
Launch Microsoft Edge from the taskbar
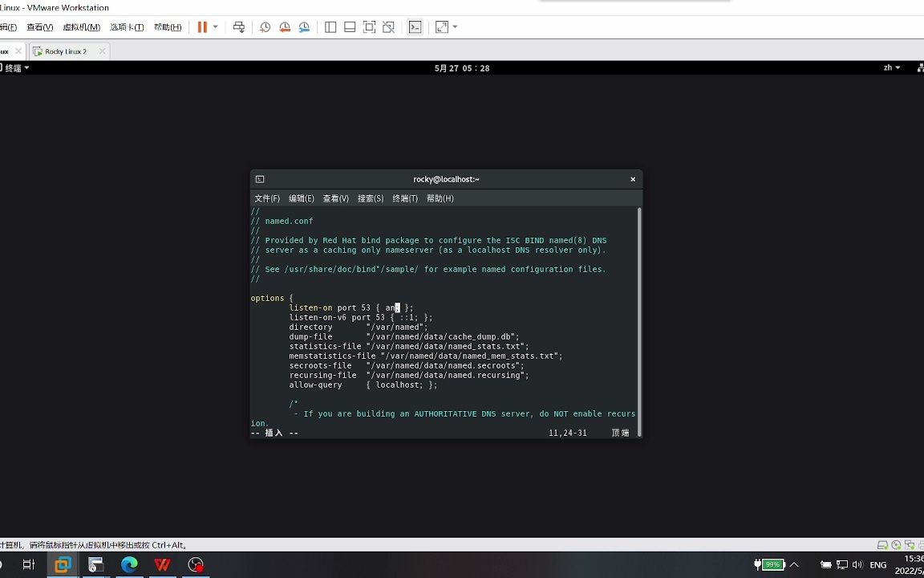pos(129,564)
